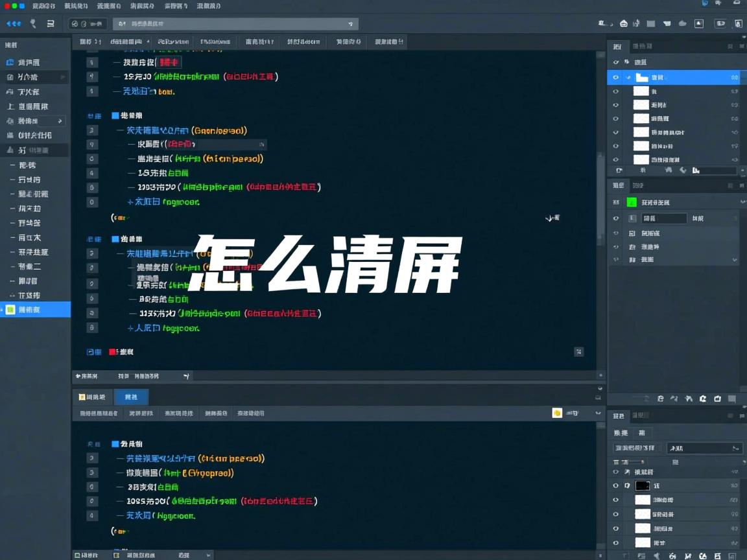Viewport: 747px width, 560px height.
Task: Hide the topmost layer using its eye icon
Action: [x=616, y=63]
